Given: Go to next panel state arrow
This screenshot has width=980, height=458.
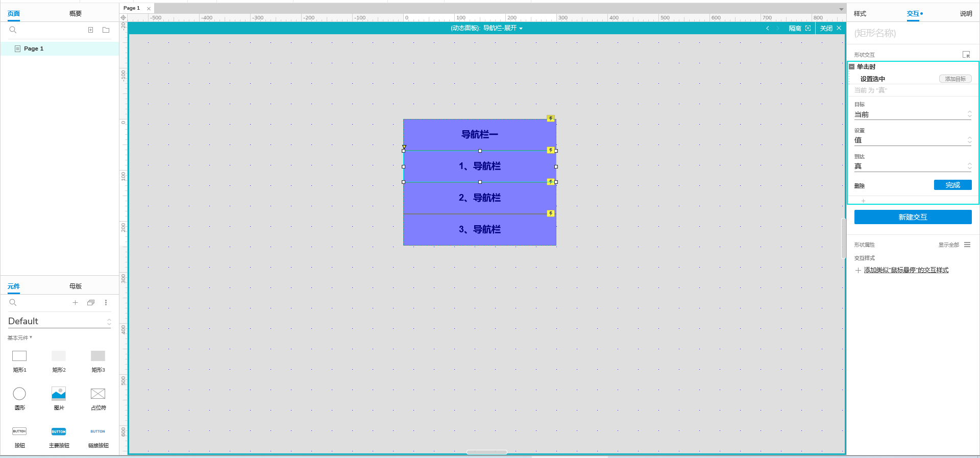Looking at the screenshot, I should (x=778, y=28).
